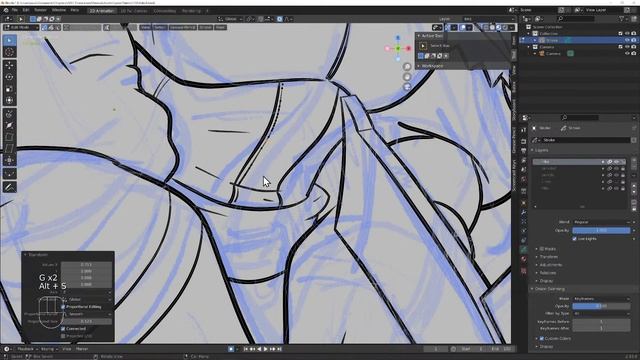
Task: Open the Global transform orientation dropdown
Action: coord(230,19)
